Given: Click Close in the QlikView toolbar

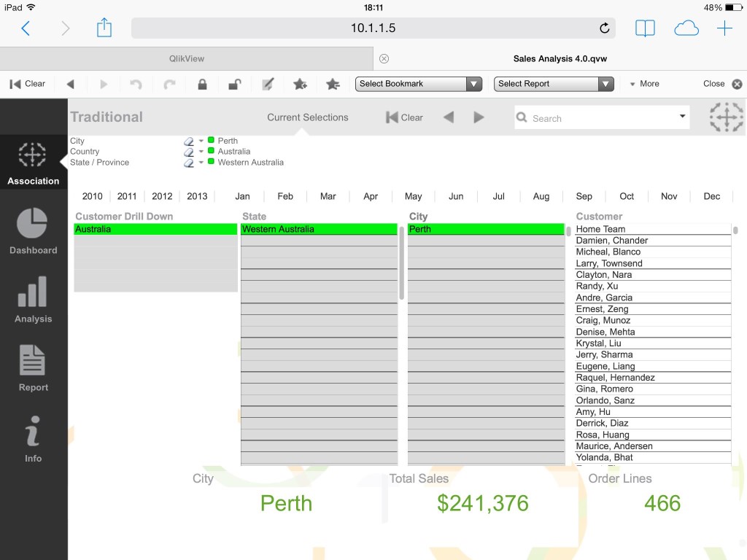Looking at the screenshot, I should [x=722, y=84].
